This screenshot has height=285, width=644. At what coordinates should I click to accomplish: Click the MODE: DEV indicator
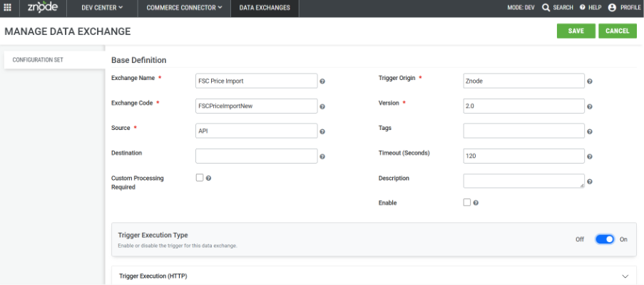coord(521,7)
